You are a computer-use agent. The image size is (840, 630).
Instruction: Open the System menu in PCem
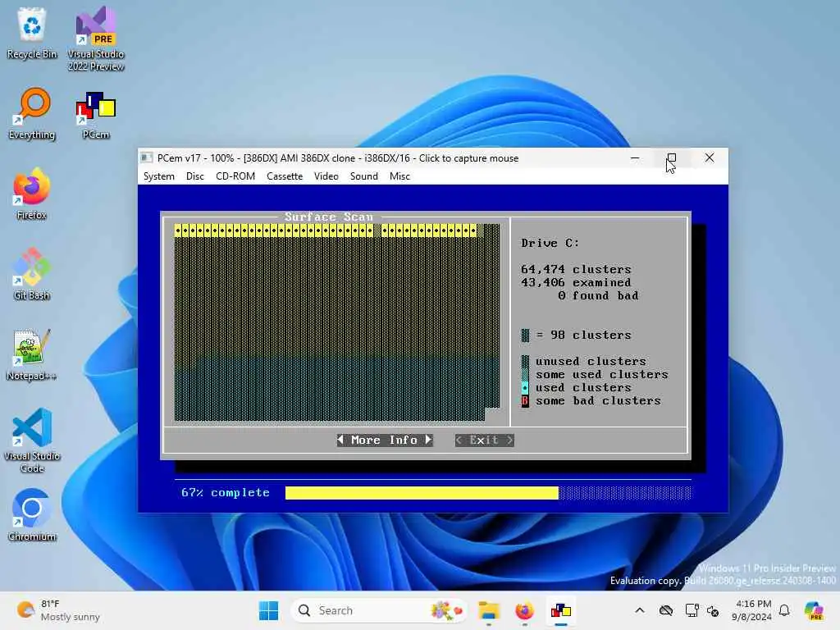point(159,176)
